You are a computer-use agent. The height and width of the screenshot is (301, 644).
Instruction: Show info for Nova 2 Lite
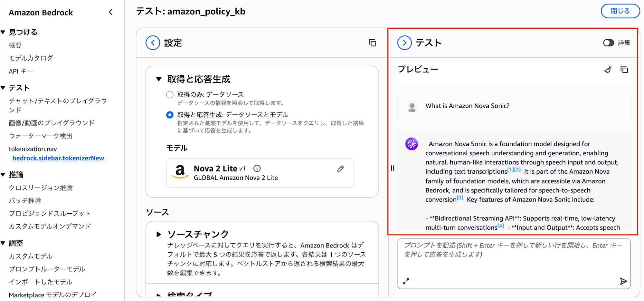pyautogui.click(x=257, y=169)
